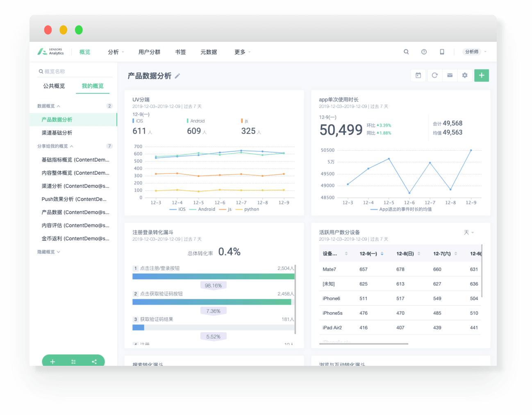Open the help question mark icon
This screenshot has height=415, width=532.
(424, 52)
